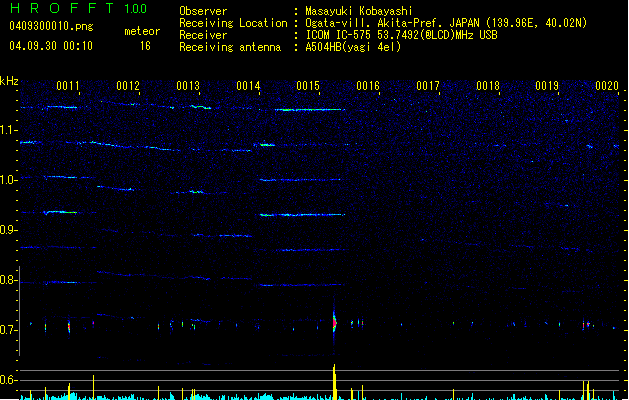Viewport: 629px width, 400px height.
Task: Click the 0.7 frequency axis label
Action: click(x=8, y=330)
